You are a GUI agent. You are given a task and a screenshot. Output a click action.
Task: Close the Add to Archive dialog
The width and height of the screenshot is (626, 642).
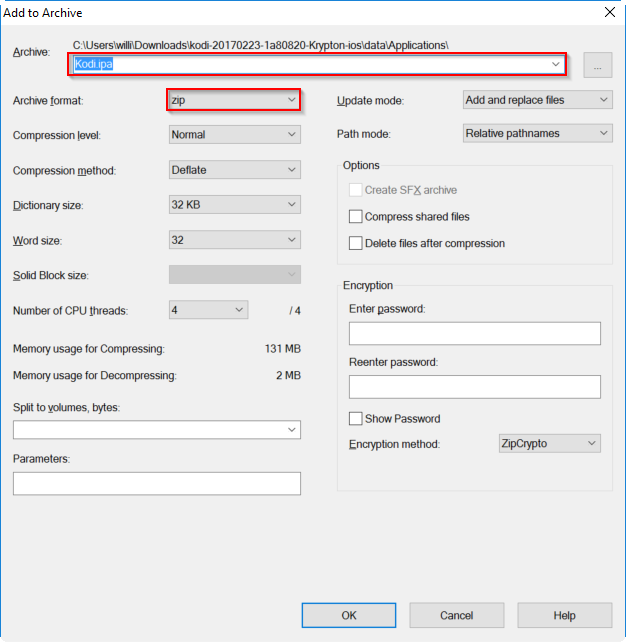610,12
